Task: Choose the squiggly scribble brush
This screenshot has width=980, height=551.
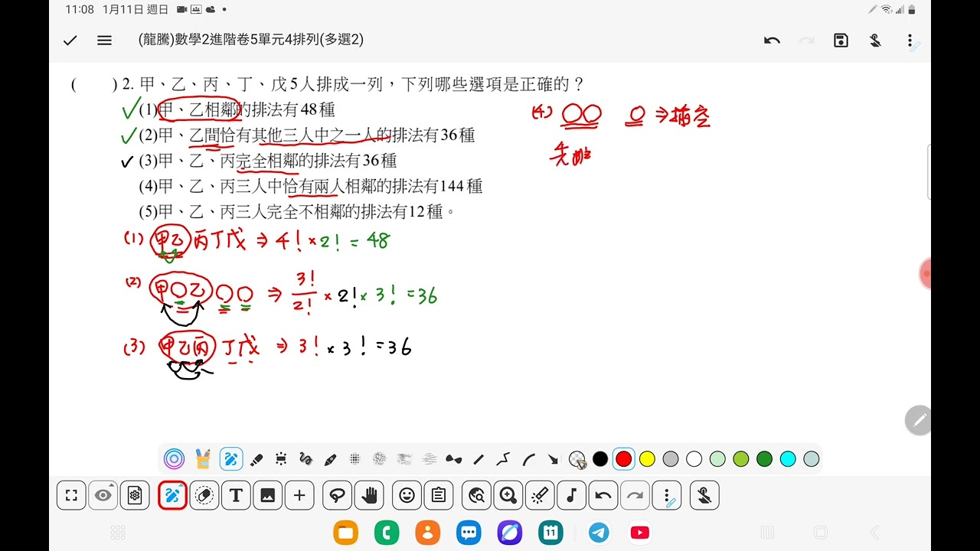Action: pyautogui.click(x=305, y=459)
